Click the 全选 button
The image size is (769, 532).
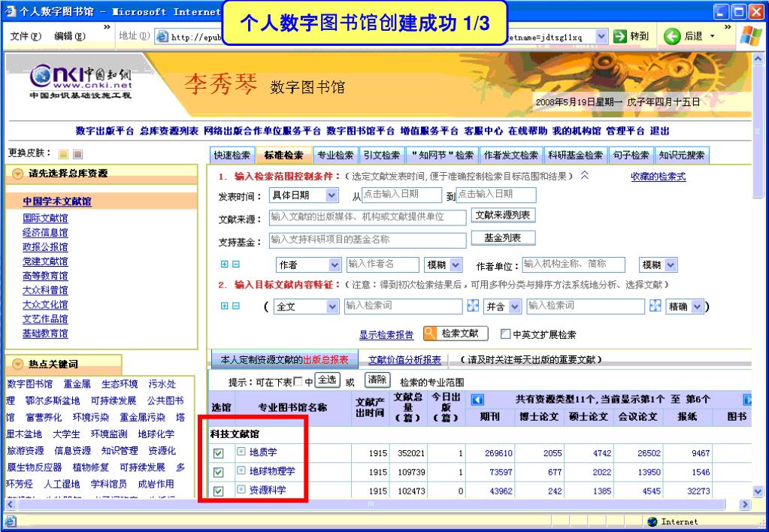pos(327,380)
